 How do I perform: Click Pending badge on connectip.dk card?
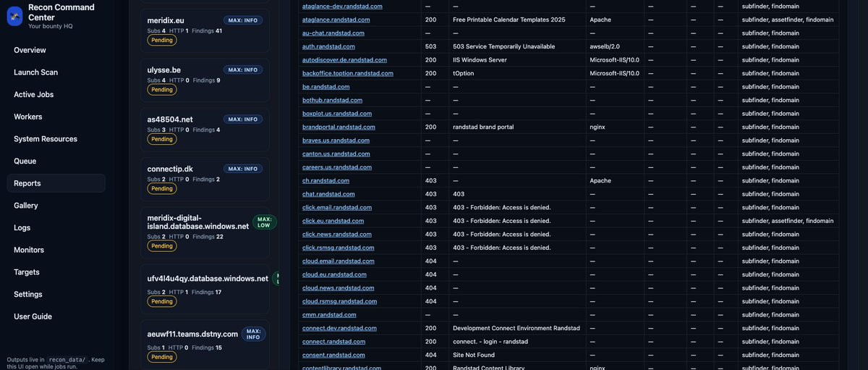(x=162, y=188)
